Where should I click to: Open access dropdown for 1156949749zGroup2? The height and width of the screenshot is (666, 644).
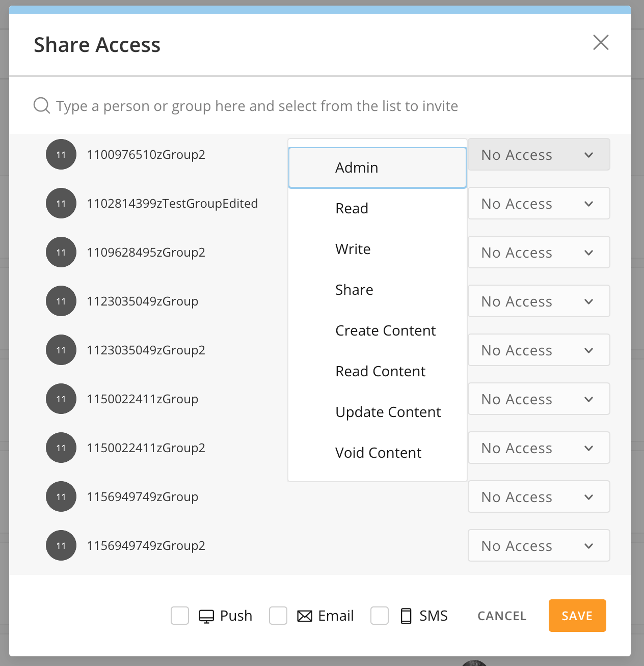click(539, 545)
